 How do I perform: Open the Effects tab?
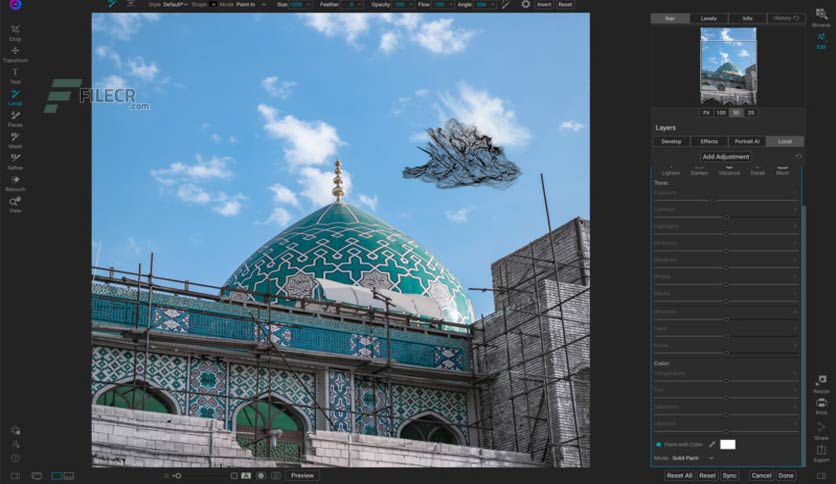pos(709,141)
